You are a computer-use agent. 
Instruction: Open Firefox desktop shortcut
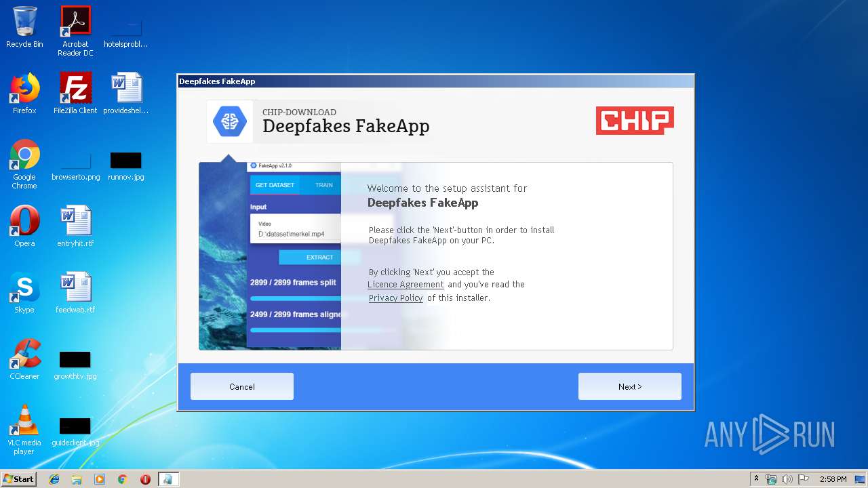tap(24, 94)
